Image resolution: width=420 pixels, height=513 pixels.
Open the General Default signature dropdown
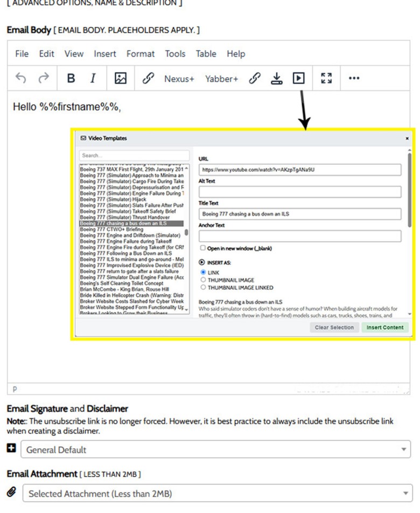pyautogui.click(x=215, y=449)
